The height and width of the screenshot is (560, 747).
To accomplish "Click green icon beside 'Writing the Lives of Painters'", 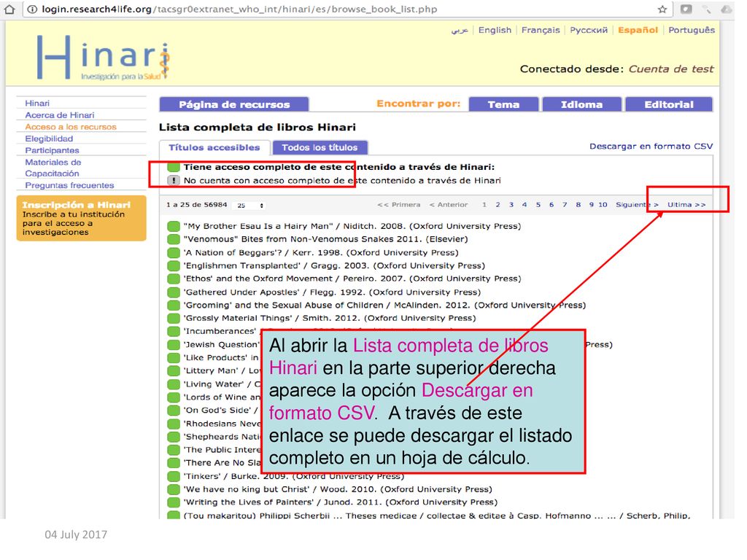I will coord(174,502).
